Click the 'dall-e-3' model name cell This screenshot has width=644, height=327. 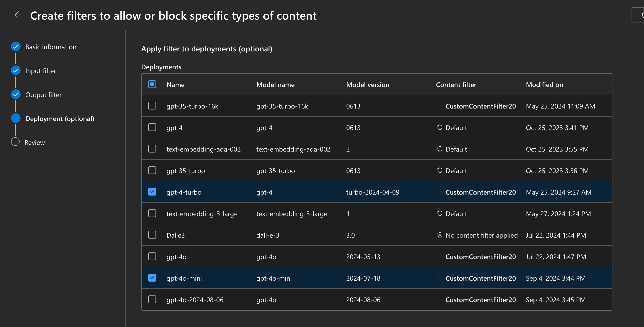coord(267,235)
